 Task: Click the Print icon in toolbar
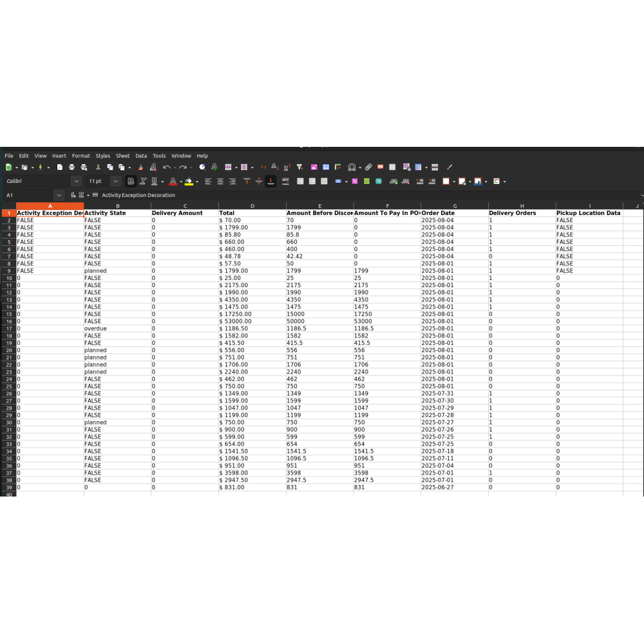pyautogui.click(x=71, y=167)
